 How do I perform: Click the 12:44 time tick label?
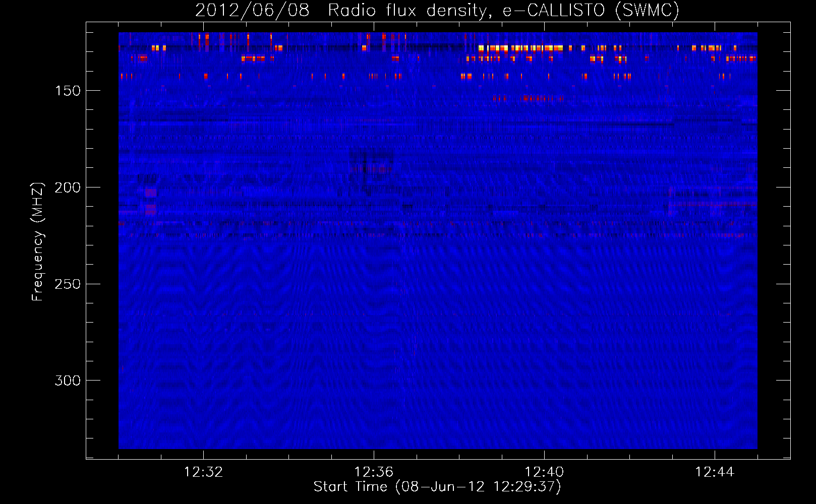tap(715, 472)
